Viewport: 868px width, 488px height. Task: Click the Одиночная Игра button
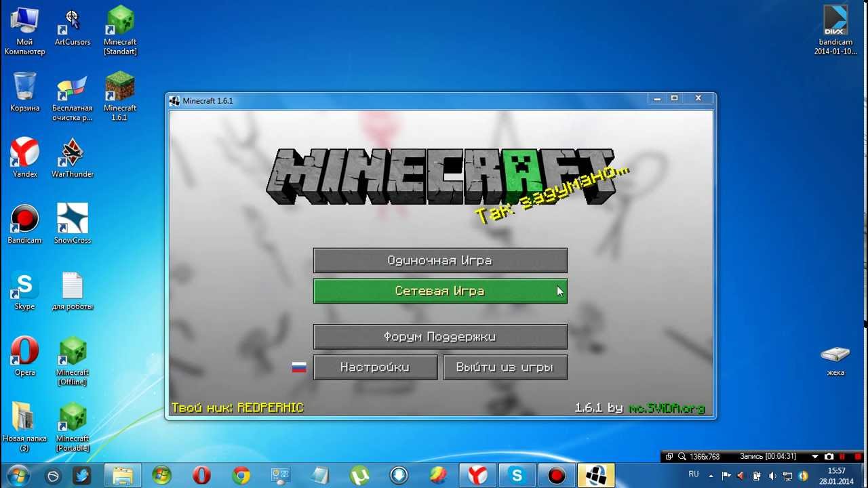(x=440, y=260)
